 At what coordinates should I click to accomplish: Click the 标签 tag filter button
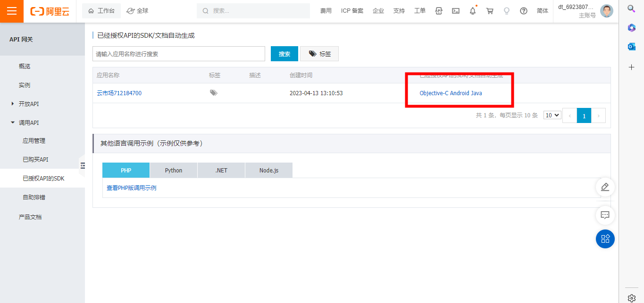[x=319, y=54]
